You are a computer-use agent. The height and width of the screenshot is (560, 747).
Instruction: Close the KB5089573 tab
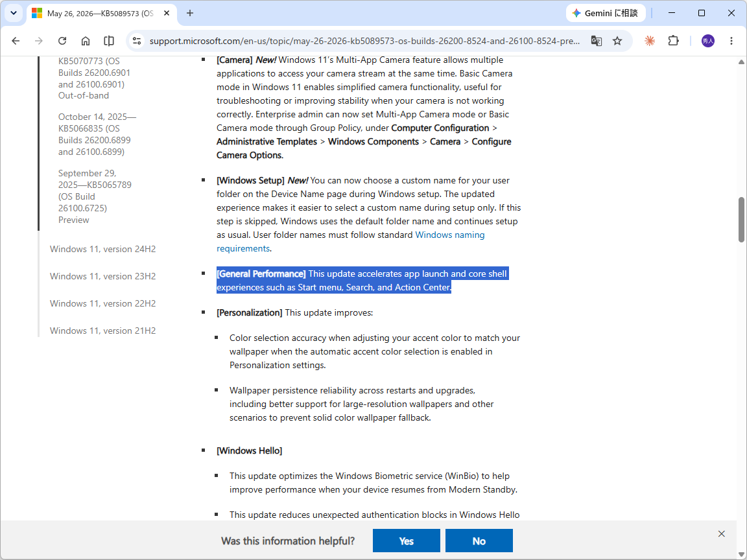(167, 13)
